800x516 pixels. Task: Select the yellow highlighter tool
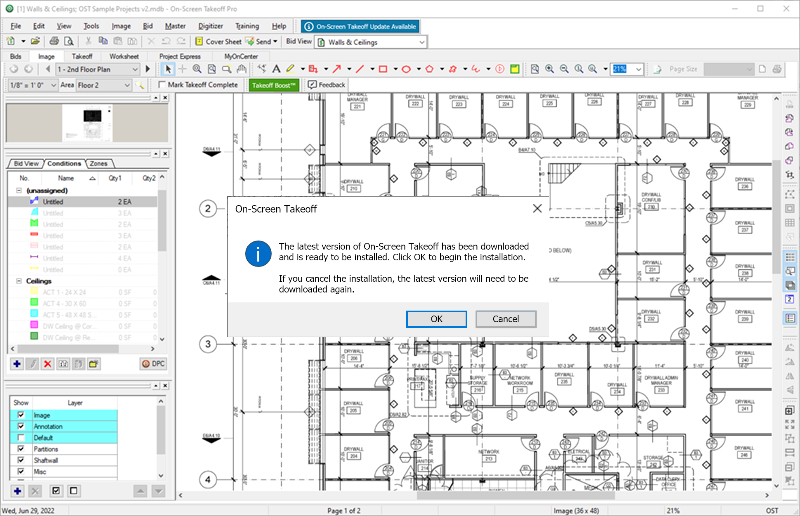(290, 69)
